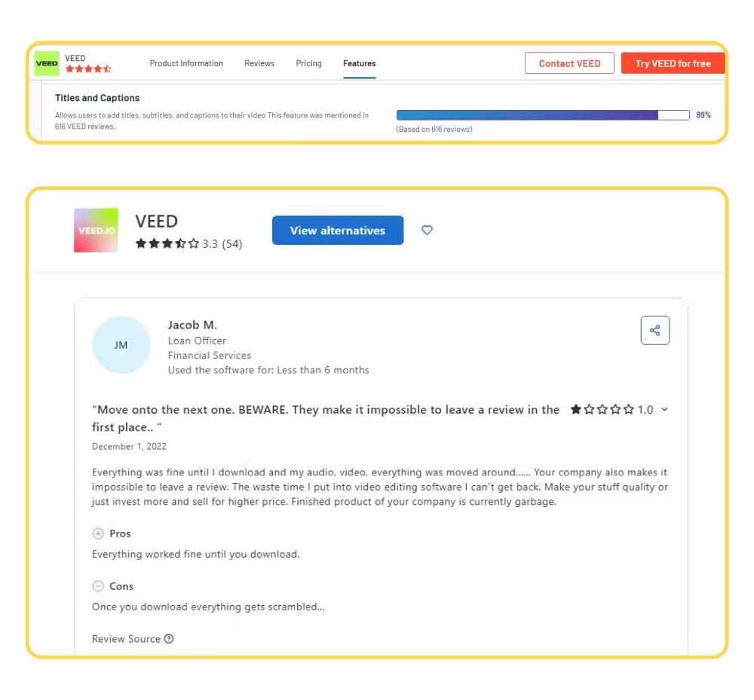The width and height of the screenshot is (754, 700).
Task: Click the Pros plus icon
Action: point(98,533)
